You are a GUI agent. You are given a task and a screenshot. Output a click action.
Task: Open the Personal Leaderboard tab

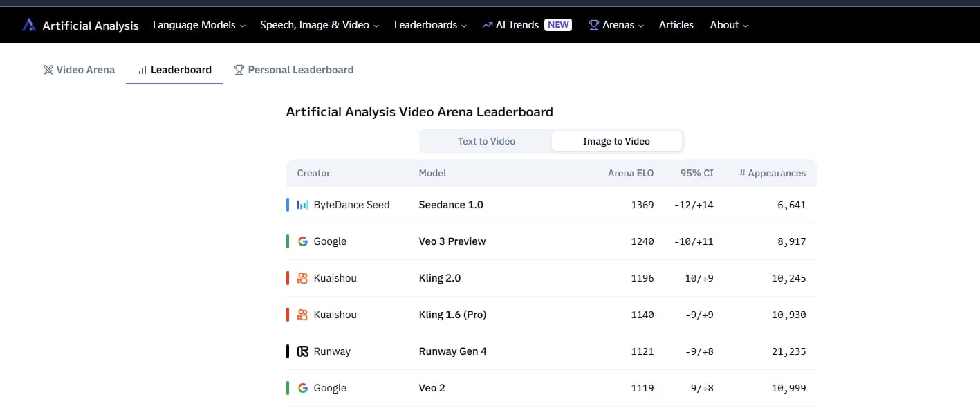[294, 70]
